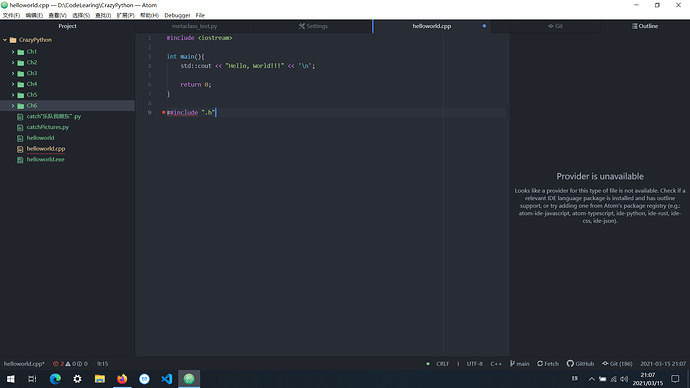
Task: Open Windows Start menu
Action: tap(11, 379)
